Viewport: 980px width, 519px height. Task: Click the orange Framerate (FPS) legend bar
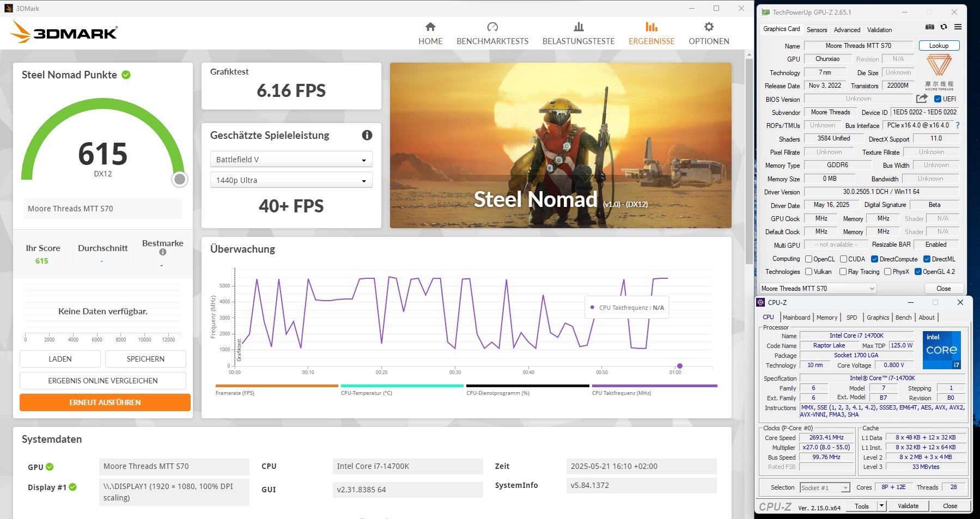click(x=277, y=386)
